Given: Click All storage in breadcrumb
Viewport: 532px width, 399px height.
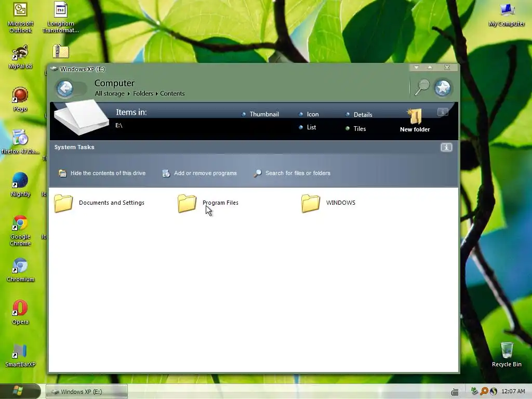Looking at the screenshot, I should pyautogui.click(x=110, y=94).
